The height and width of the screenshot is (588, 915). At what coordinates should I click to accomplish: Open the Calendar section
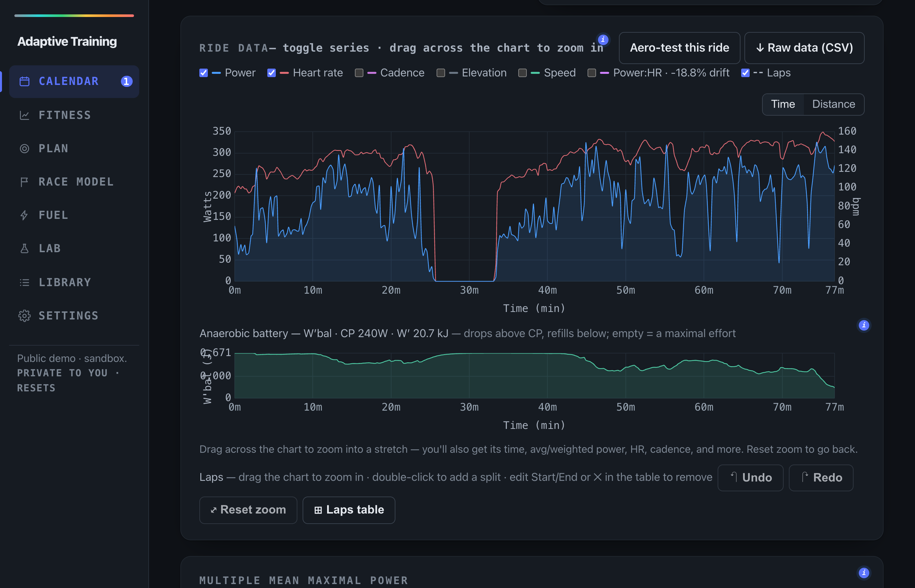(x=74, y=81)
